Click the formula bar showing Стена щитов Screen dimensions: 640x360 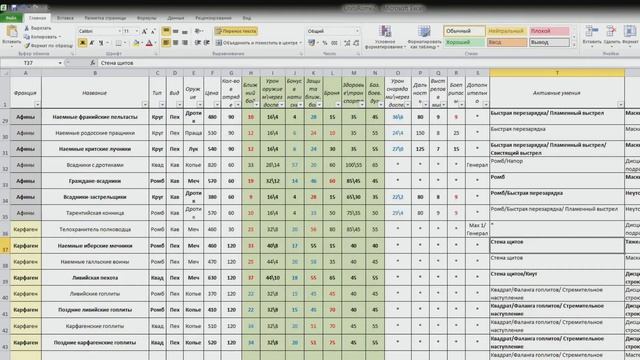click(x=369, y=63)
